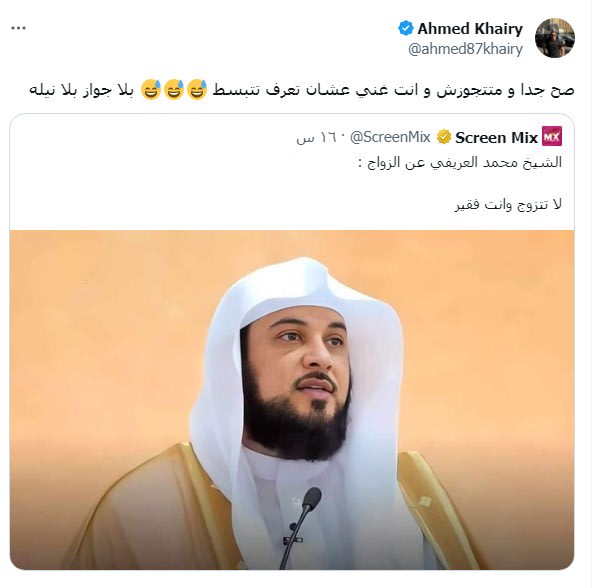
Task: Click the middle sweat-smile emoji
Action: [x=174, y=90]
